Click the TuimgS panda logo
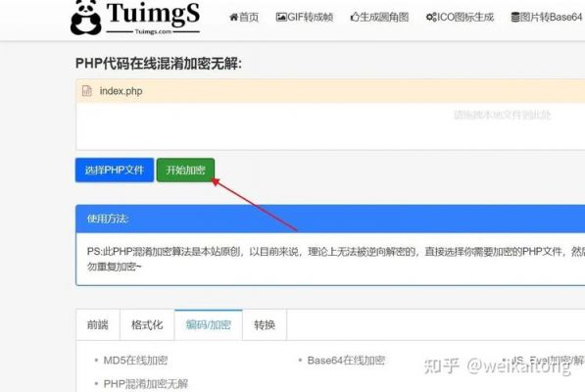 (x=135, y=18)
